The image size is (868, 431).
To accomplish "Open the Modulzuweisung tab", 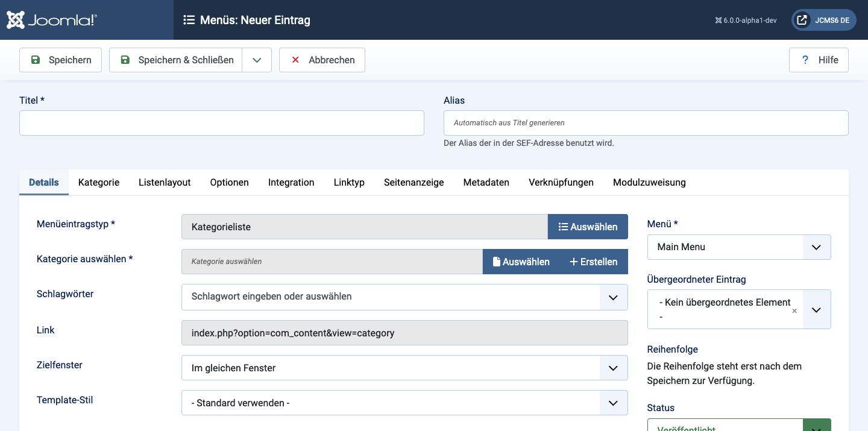I will coord(649,182).
